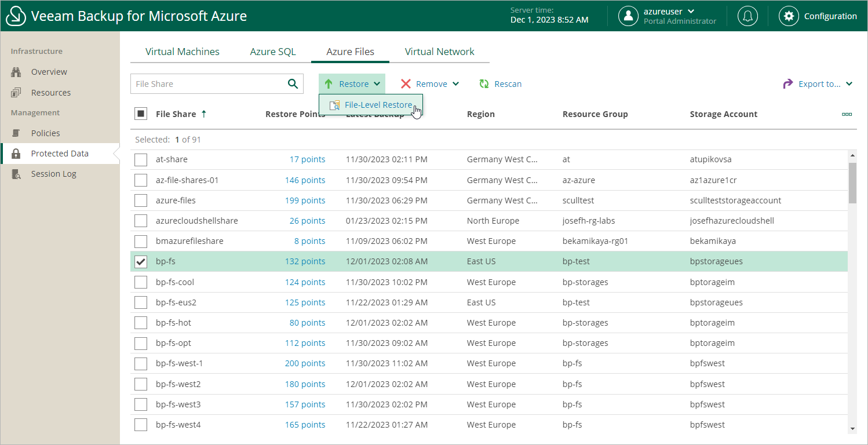The width and height of the screenshot is (868, 445).
Task: Open 132 points link for bp-fs
Action: (305, 261)
